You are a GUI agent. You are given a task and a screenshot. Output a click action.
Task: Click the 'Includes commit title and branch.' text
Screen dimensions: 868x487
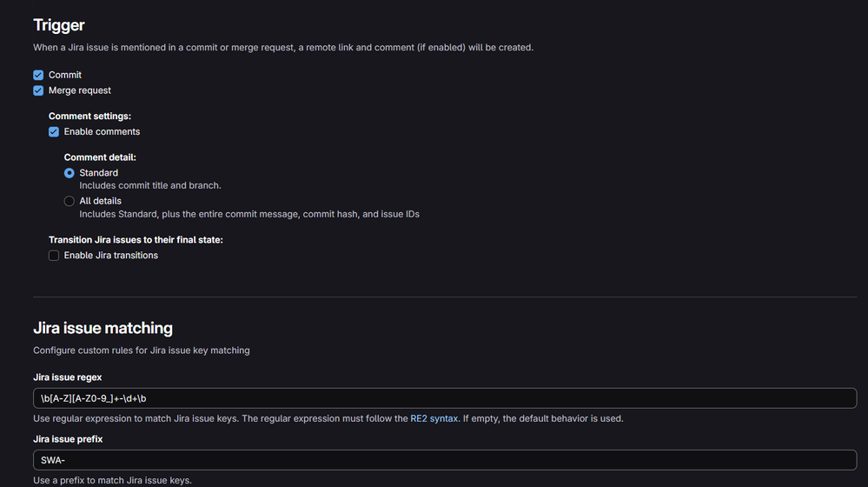point(150,185)
